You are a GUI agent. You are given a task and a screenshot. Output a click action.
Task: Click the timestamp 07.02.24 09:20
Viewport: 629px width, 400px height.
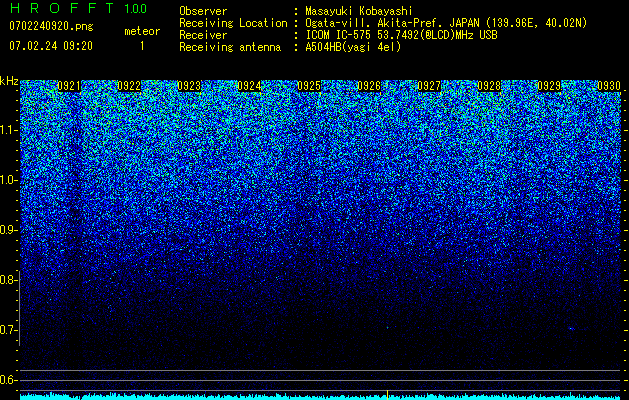tap(51, 46)
